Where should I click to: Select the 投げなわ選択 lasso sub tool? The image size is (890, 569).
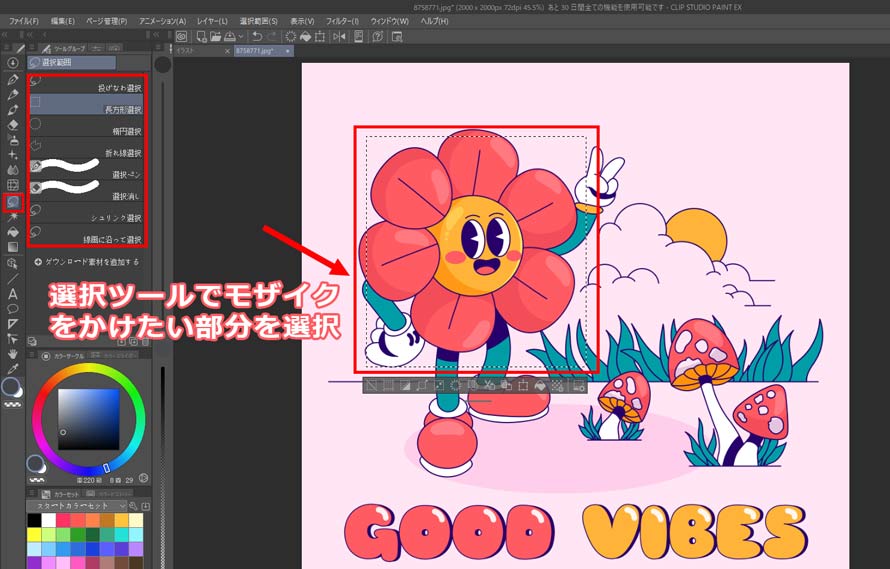coord(86,83)
